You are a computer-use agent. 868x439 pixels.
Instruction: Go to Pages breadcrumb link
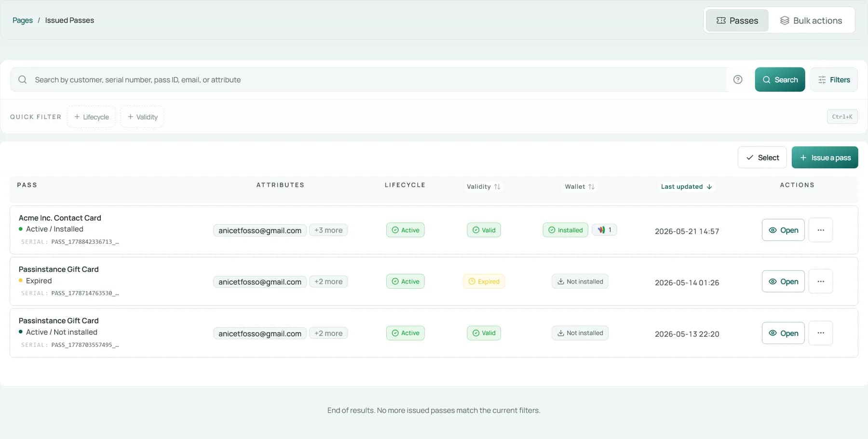pyautogui.click(x=23, y=20)
